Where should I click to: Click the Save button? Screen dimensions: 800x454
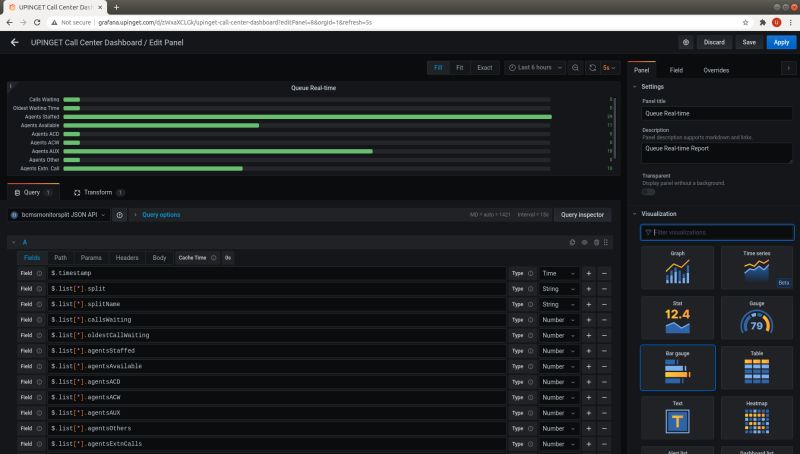[749, 42]
